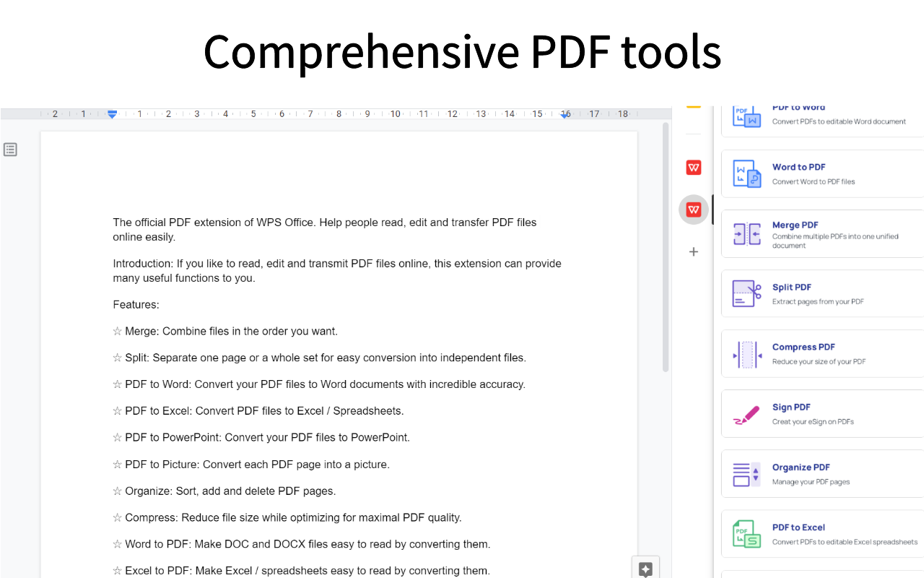Open the Split PDF tool
This screenshot has height=578, width=924.
tap(822, 294)
